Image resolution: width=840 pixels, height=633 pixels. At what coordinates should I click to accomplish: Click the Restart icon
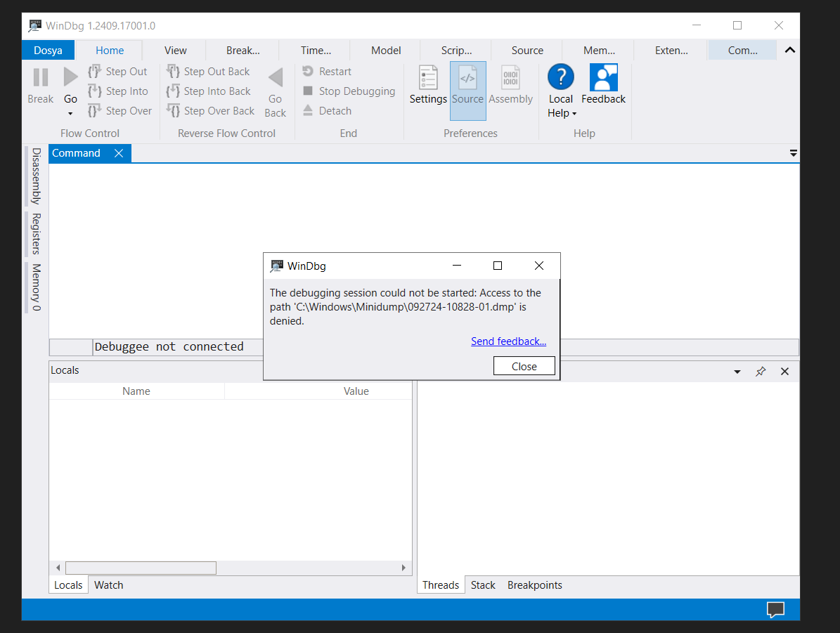(x=307, y=71)
